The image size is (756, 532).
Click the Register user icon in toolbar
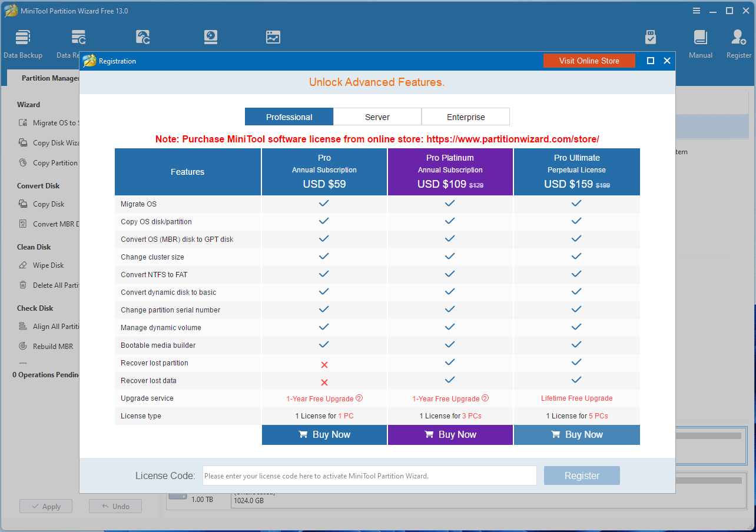pos(738,38)
